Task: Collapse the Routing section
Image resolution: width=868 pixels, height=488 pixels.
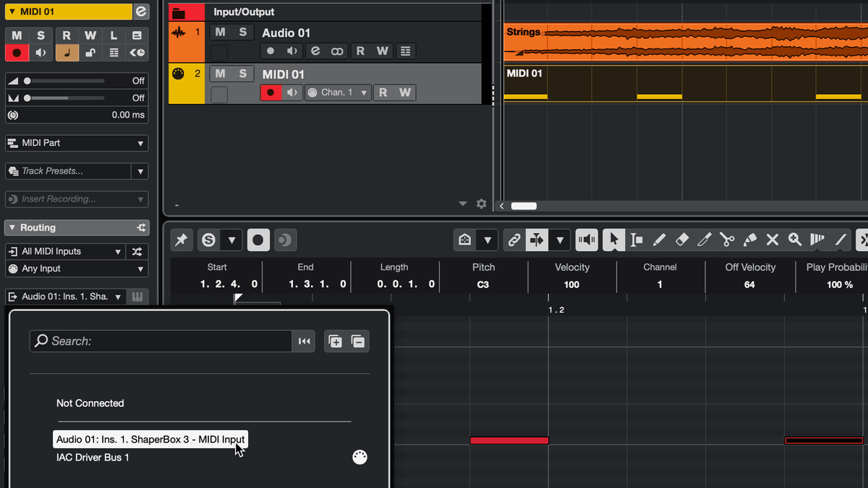Action: click(x=11, y=228)
